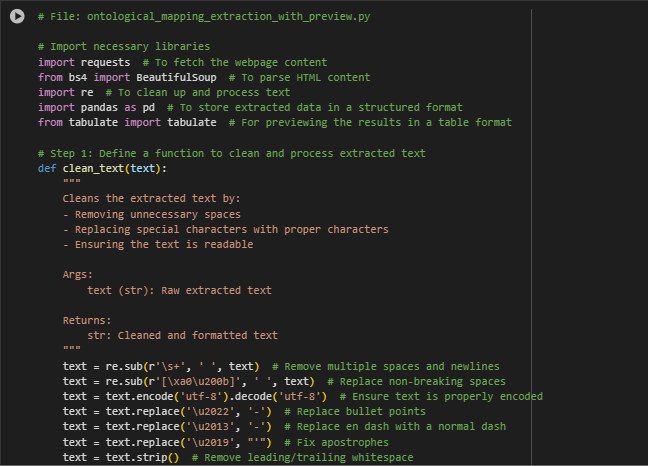Viewport: 648px width, 466px height.
Task: Click 'Cleans the extracted text by:' line
Action: (x=151, y=199)
